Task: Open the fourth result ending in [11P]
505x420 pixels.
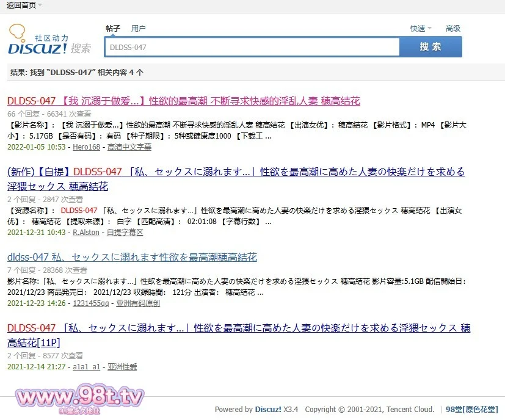Action: pyautogui.click(x=238, y=328)
